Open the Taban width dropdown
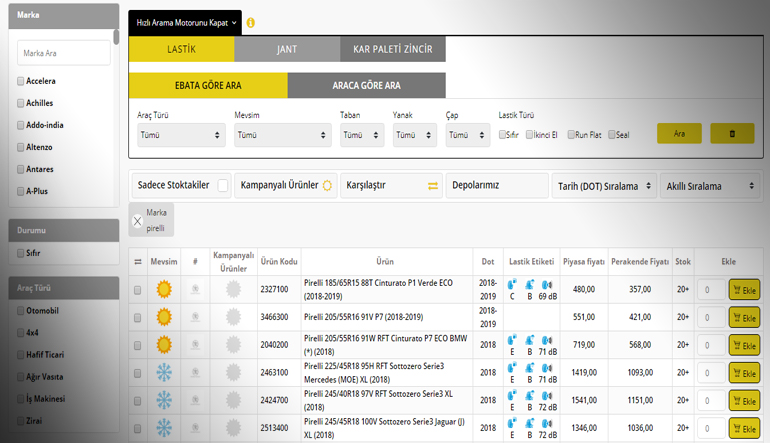 (361, 135)
